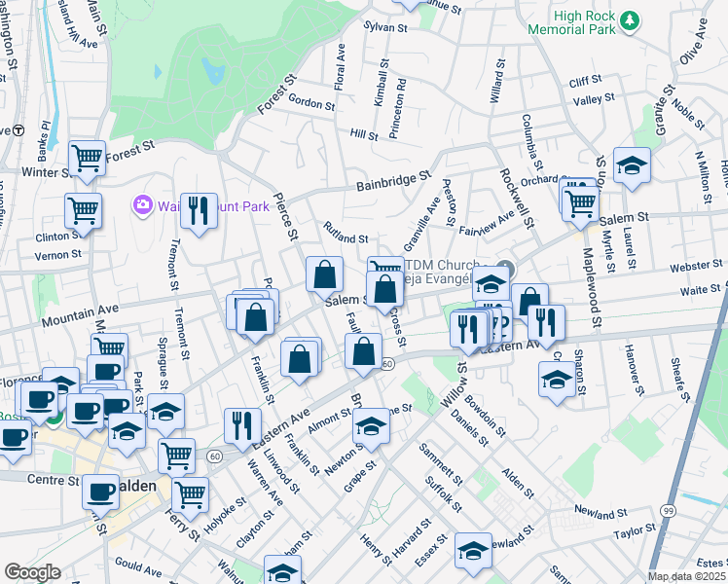Click the T transit station icon
The height and width of the screenshot is (584, 728).
tap(17, 129)
